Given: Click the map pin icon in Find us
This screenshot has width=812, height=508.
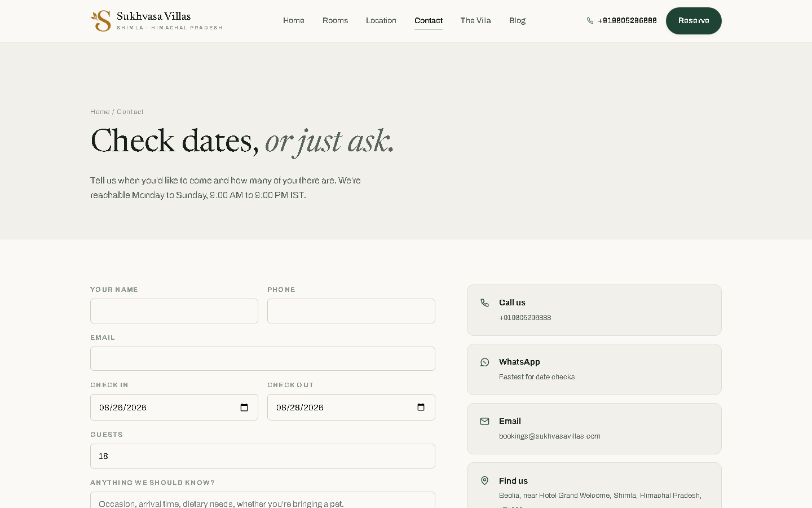Looking at the screenshot, I should (x=484, y=481).
